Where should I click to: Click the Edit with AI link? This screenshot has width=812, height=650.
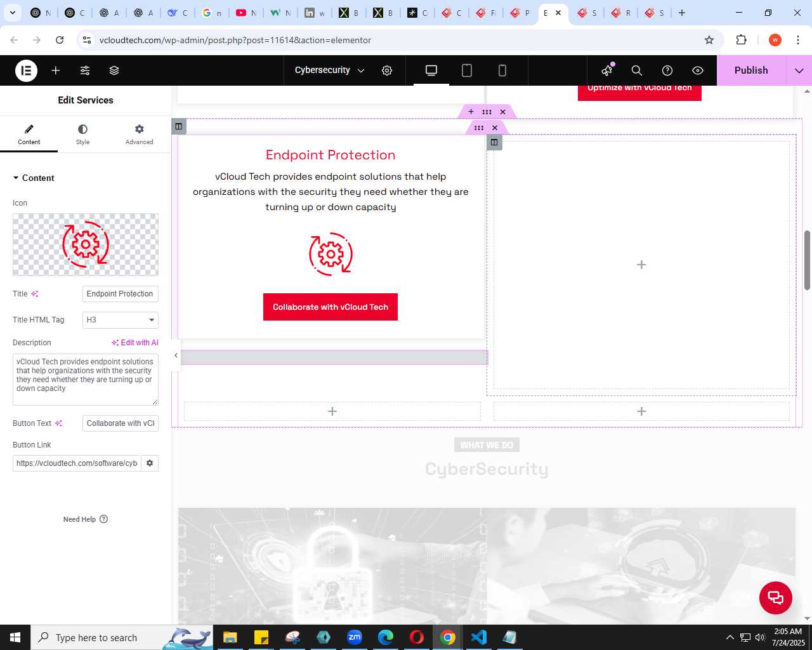pos(135,343)
